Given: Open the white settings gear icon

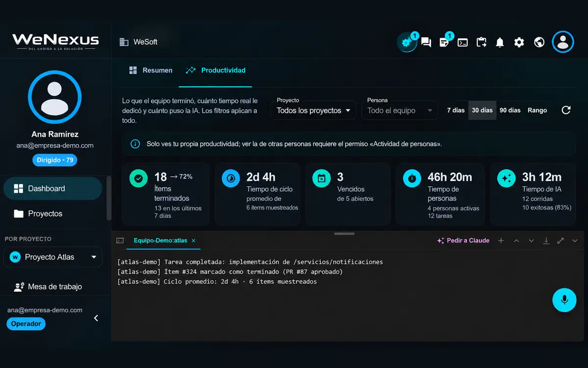Looking at the screenshot, I should pyautogui.click(x=519, y=43).
